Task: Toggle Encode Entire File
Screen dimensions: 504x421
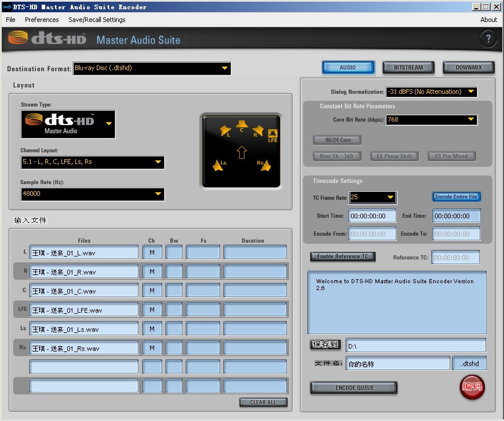Action: (x=456, y=197)
